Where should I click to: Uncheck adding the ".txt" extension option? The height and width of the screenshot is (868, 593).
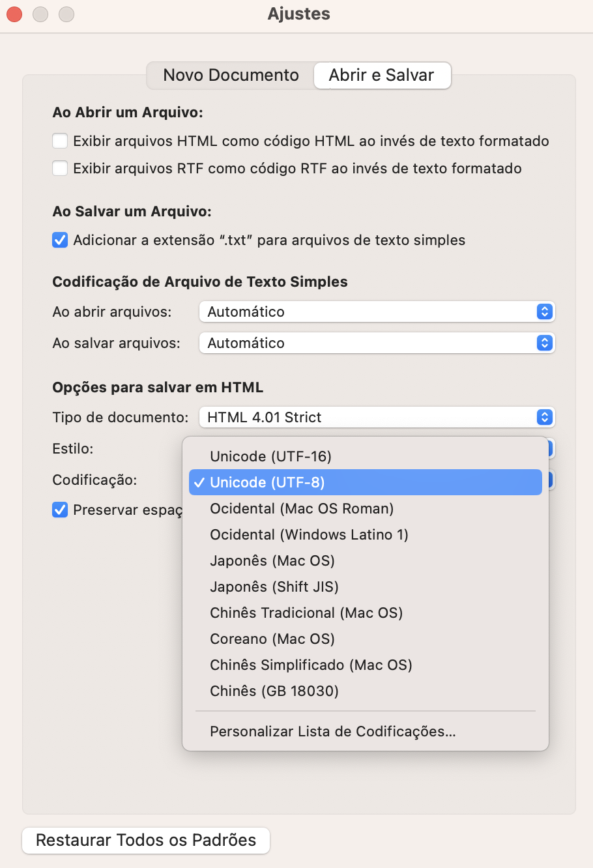coord(60,240)
